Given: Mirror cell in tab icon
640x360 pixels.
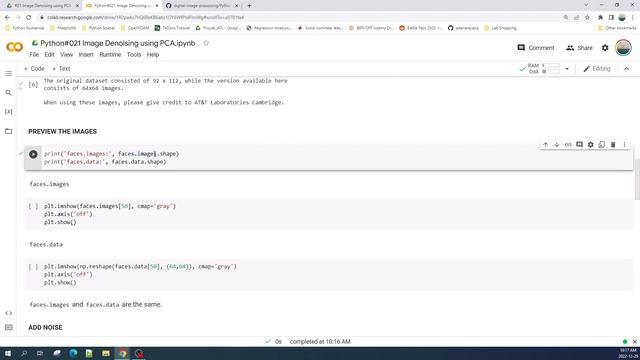Looking at the screenshot, I should point(602,144).
